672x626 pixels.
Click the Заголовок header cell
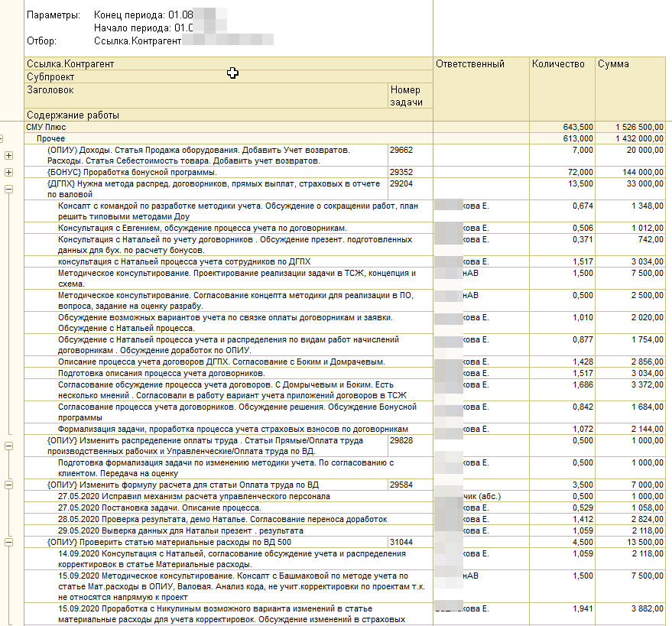(x=206, y=96)
